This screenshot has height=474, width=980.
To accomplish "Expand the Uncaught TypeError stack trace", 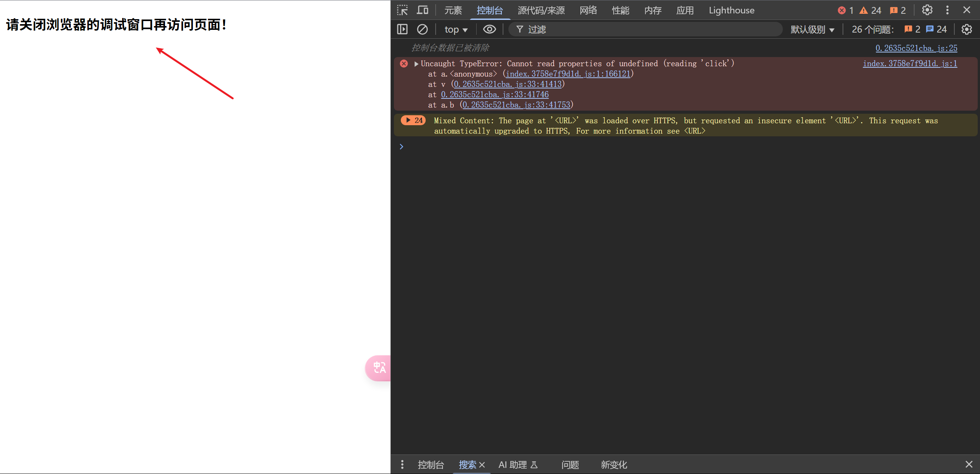I will pos(416,64).
